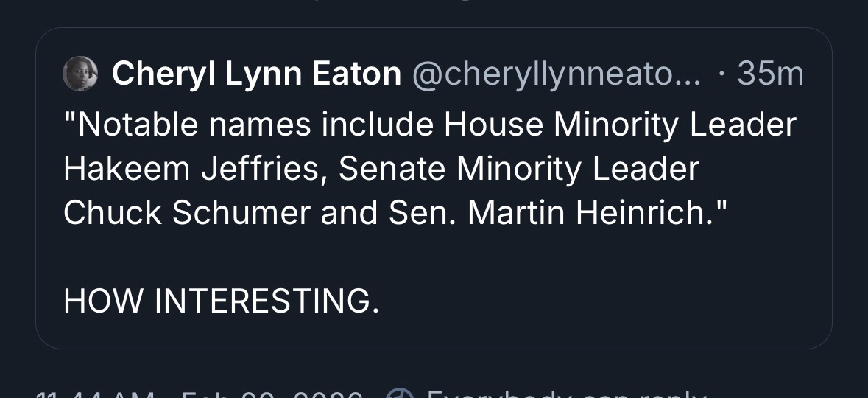Screen dimensions: 868x398
Task: Click the dot separator before 35m
Action: pos(722,74)
